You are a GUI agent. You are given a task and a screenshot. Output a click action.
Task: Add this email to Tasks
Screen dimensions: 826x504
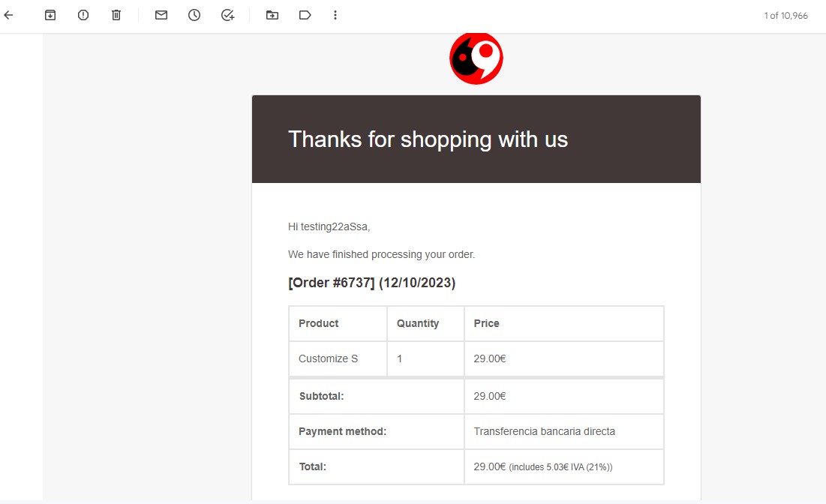(x=227, y=15)
